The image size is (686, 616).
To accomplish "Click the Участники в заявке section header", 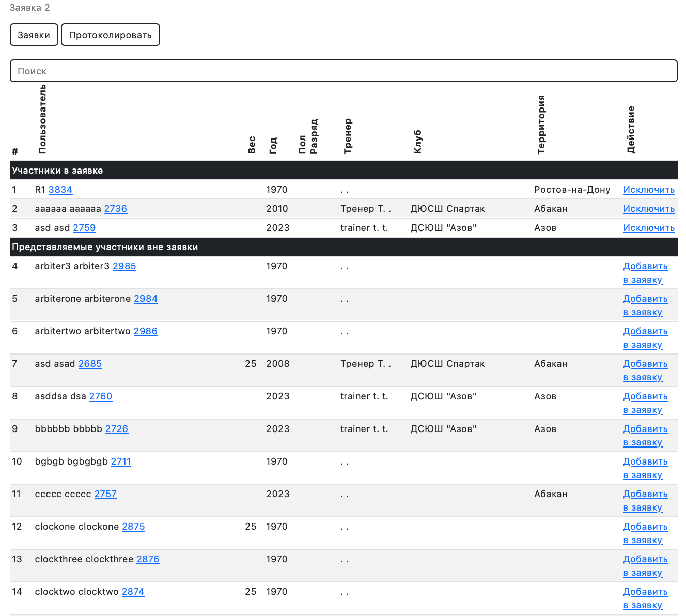I will [344, 171].
